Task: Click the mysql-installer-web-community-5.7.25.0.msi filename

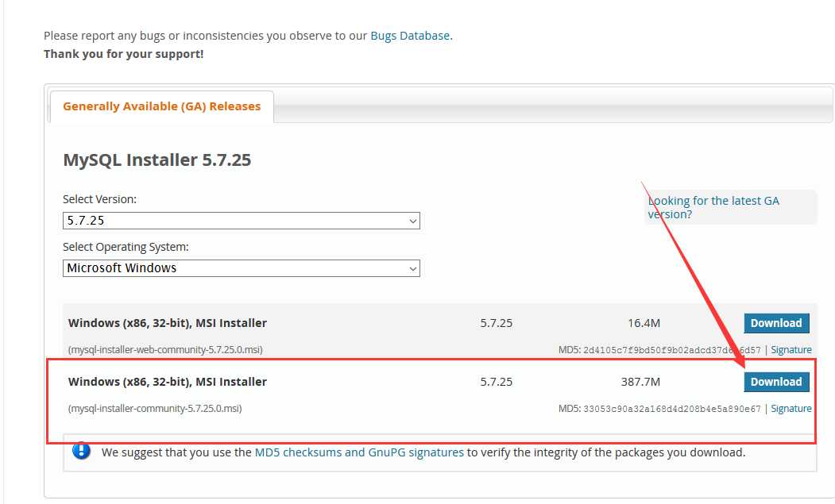Action: (x=165, y=350)
